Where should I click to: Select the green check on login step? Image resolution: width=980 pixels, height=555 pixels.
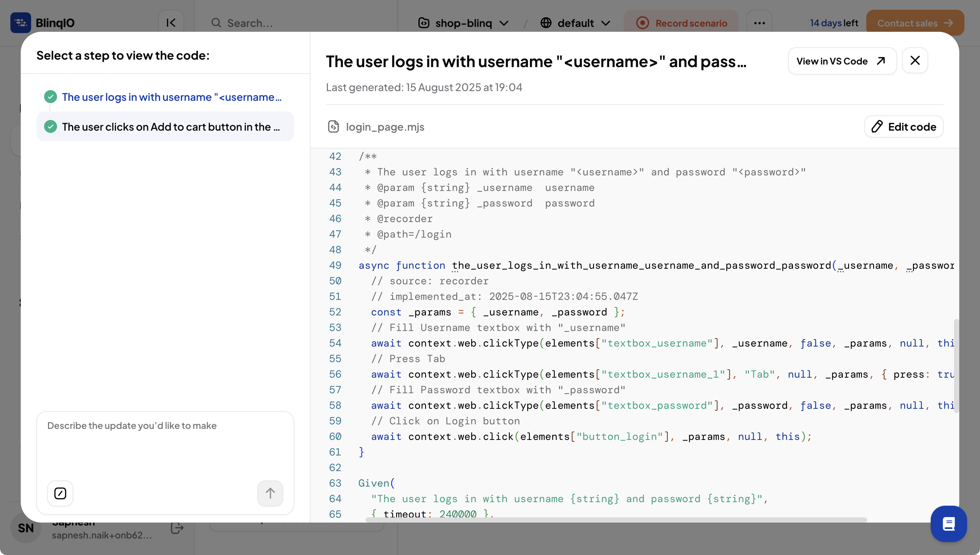[51, 97]
